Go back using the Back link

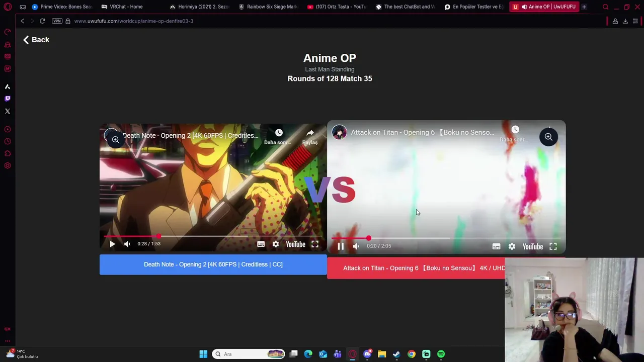[36, 40]
